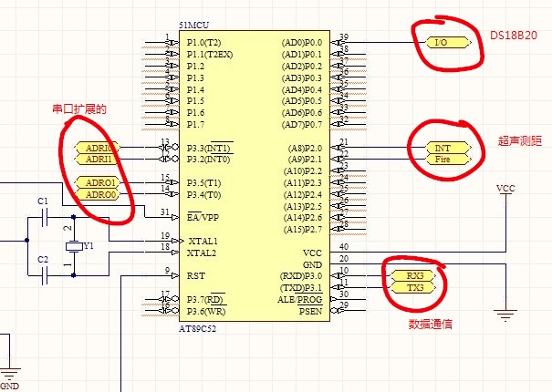
Task: Click the 51MCU designator text
Action: coord(193,26)
